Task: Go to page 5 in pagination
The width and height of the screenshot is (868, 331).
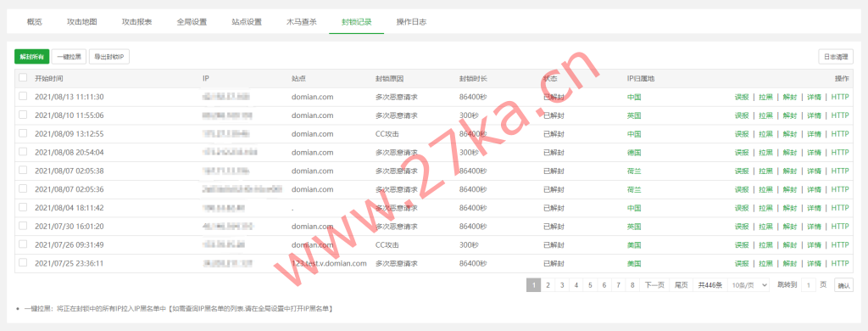Action: click(590, 285)
